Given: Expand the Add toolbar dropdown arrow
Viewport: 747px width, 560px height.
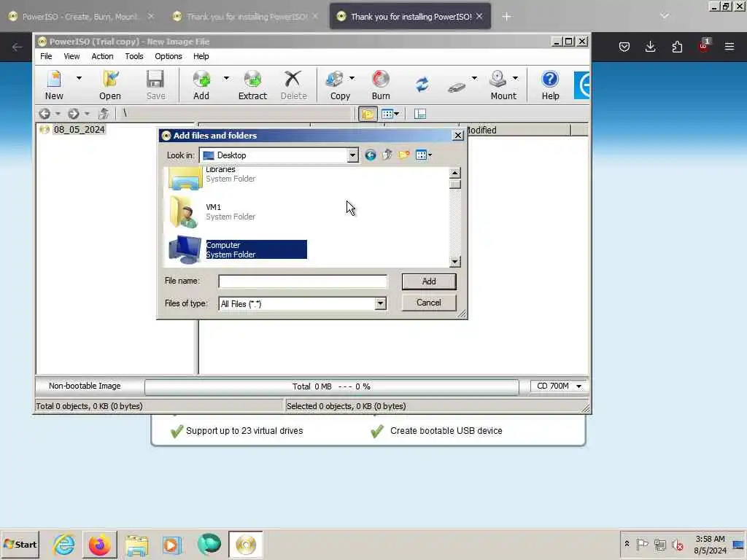Looking at the screenshot, I should tap(226, 78).
